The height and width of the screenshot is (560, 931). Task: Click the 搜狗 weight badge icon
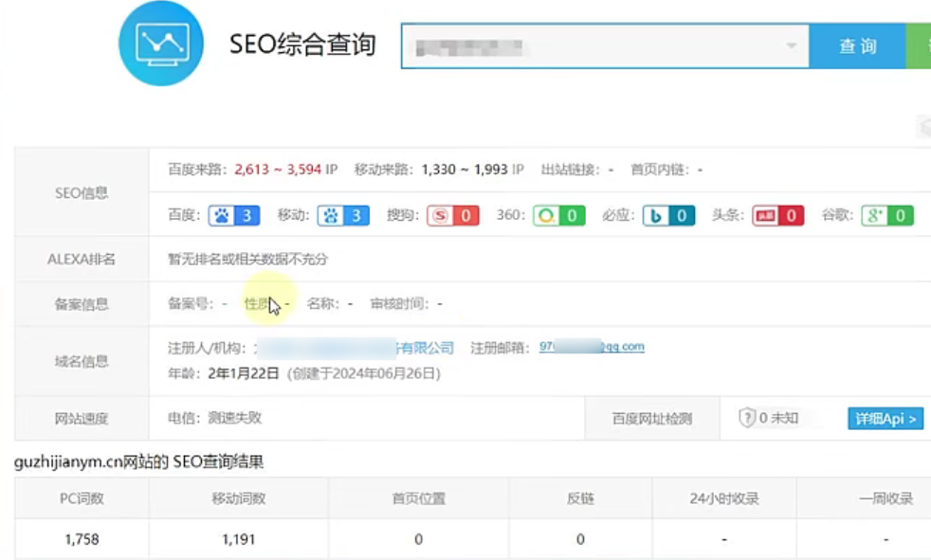click(x=453, y=215)
